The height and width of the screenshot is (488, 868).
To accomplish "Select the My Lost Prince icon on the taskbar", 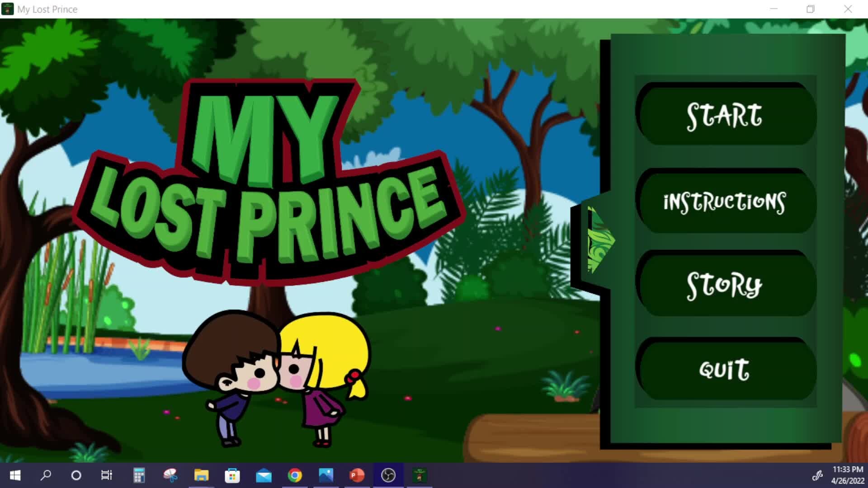I will 419,475.
